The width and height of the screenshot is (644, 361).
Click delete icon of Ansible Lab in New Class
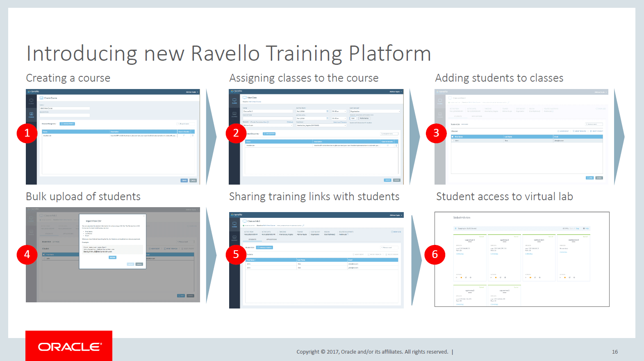coord(396,145)
